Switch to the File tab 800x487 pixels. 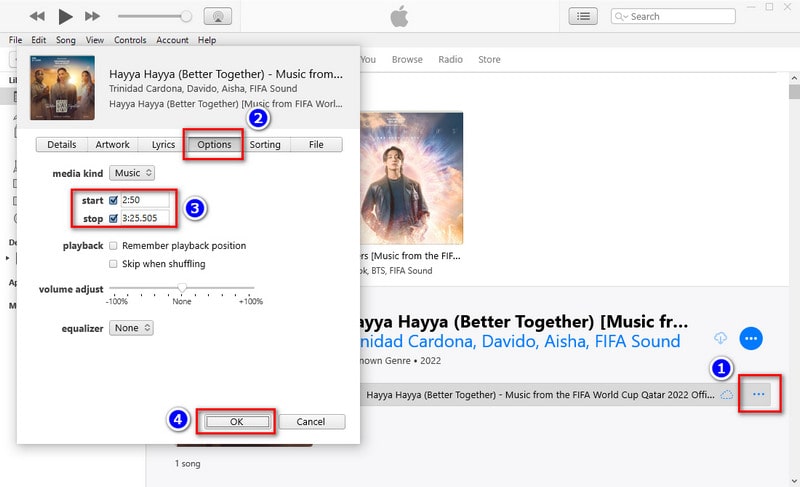point(316,144)
